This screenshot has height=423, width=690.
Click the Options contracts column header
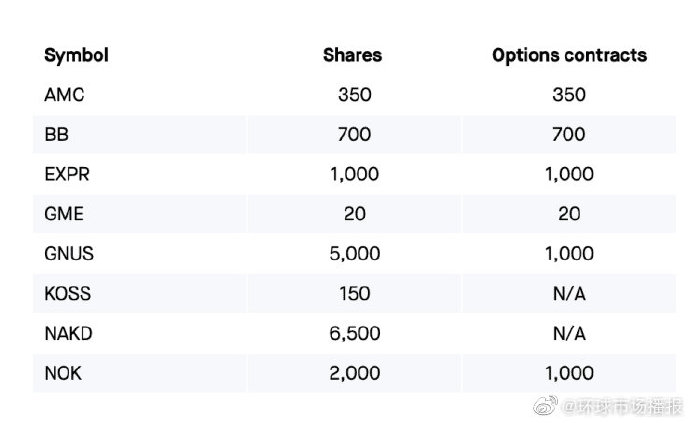[569, 55]
